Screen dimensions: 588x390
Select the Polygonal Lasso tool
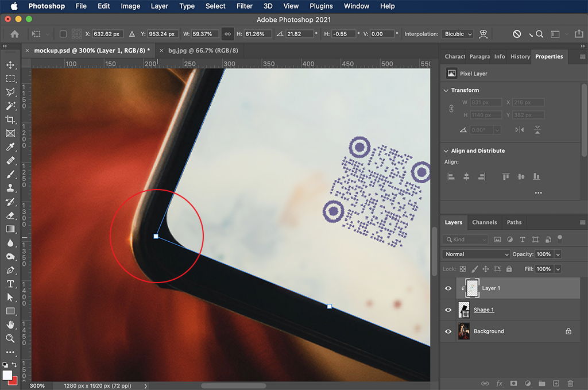coord(10,92)
